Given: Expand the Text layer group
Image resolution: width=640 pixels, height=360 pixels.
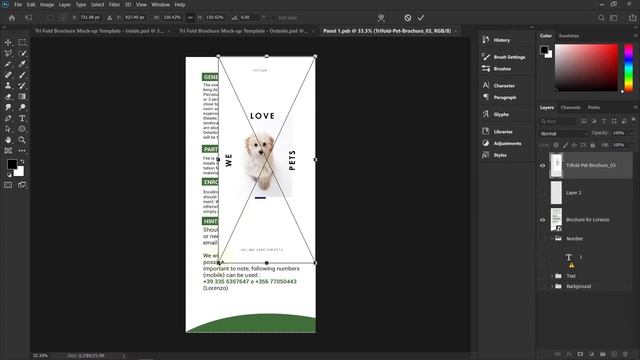Looking at the screenshot, I should coord(552,276).
